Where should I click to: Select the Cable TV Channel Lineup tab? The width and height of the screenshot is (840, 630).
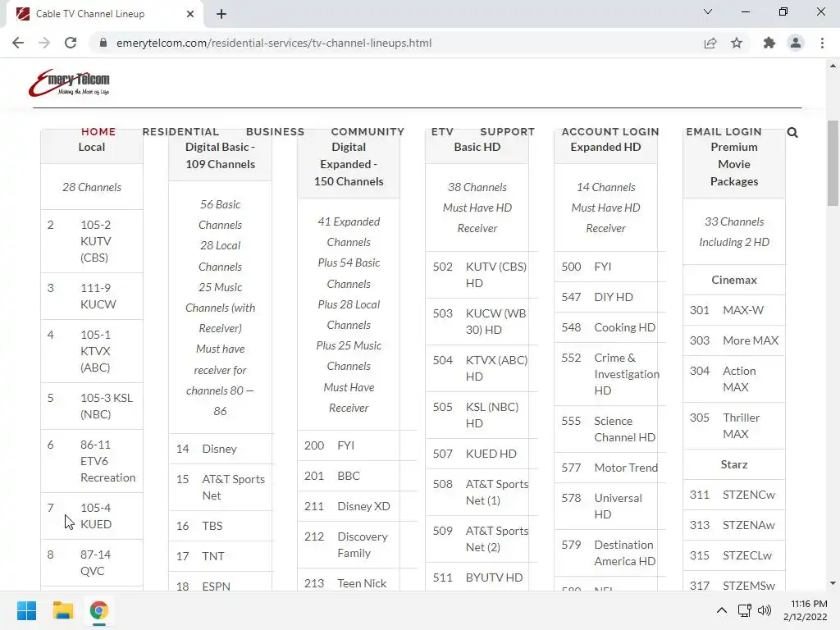click(104, 14)
